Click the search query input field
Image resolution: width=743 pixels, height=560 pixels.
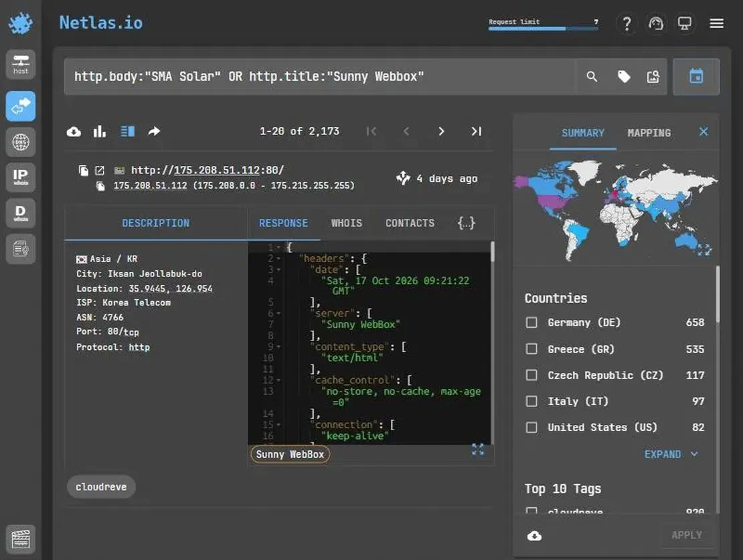[320, 76]
